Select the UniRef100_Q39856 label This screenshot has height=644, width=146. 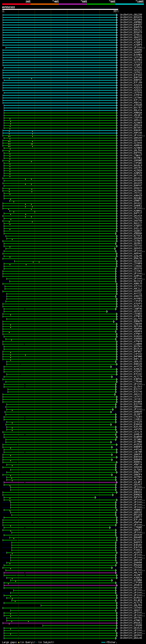131,50
